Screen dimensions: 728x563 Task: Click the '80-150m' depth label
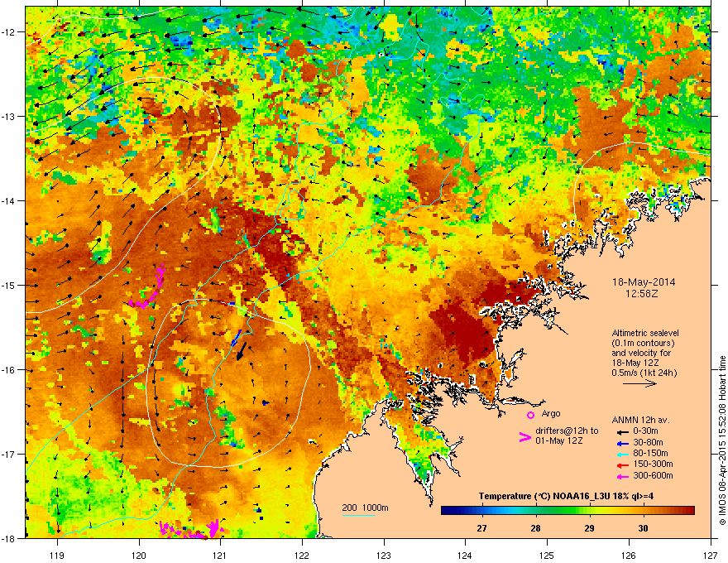(650, 453)
